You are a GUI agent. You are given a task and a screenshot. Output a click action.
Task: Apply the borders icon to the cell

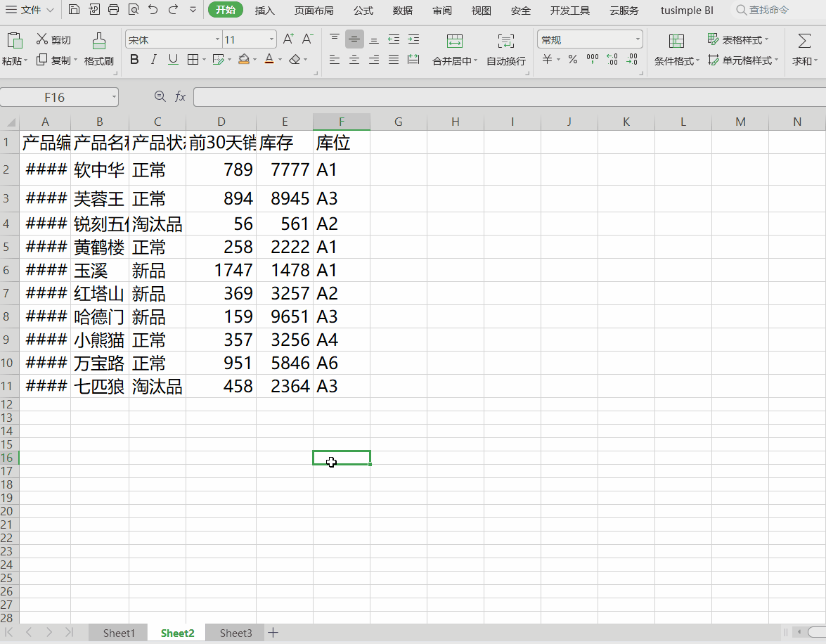pos(193,60)
